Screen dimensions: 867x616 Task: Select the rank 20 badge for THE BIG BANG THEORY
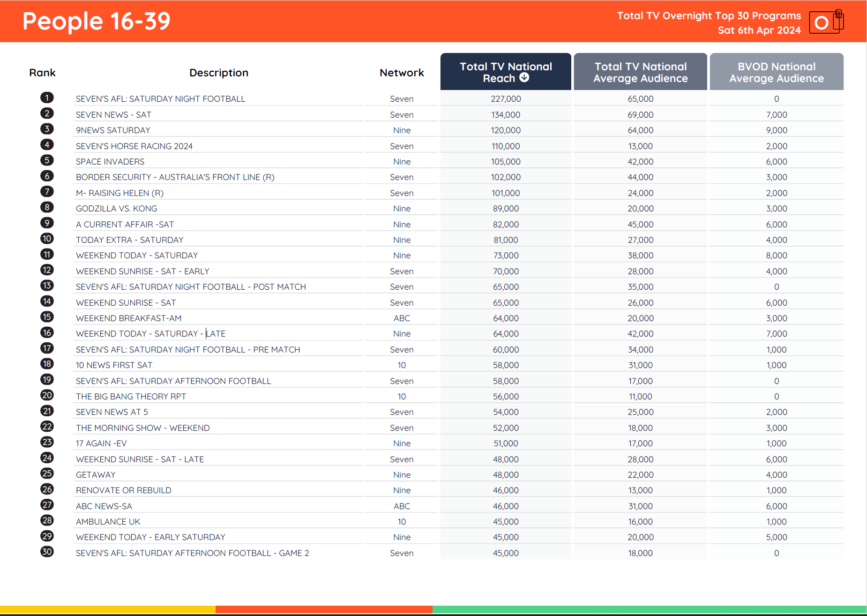(x=47, y=395)
